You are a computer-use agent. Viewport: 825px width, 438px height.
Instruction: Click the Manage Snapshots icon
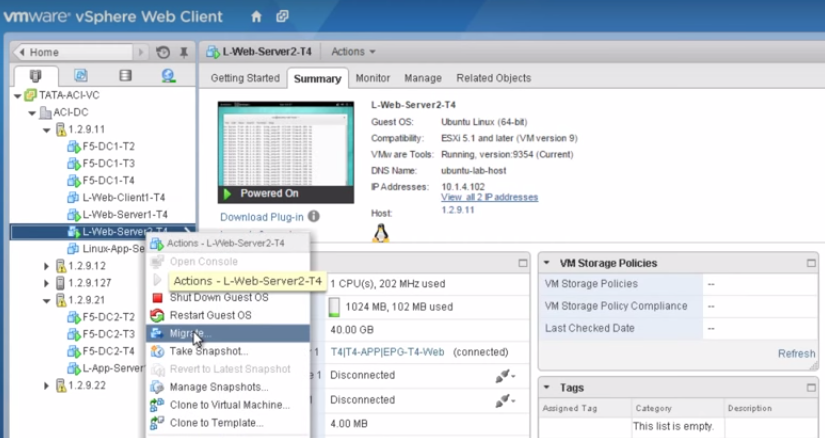[x=157, y=387]
